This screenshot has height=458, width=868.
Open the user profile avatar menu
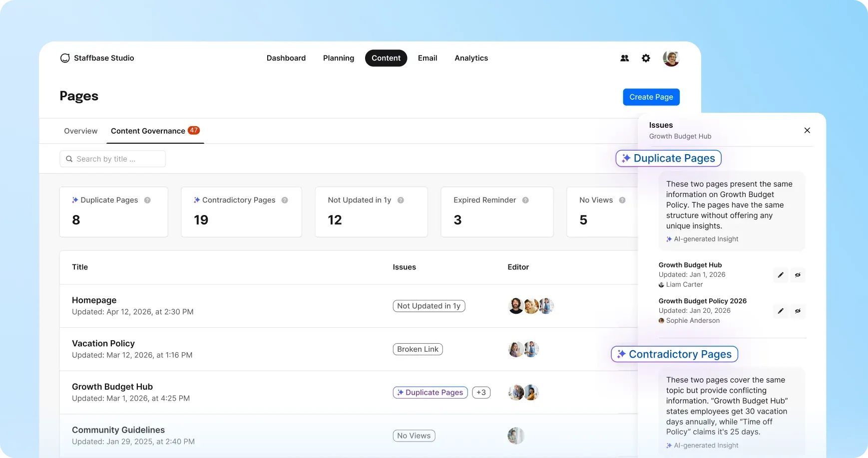click(x=671, y=58)
